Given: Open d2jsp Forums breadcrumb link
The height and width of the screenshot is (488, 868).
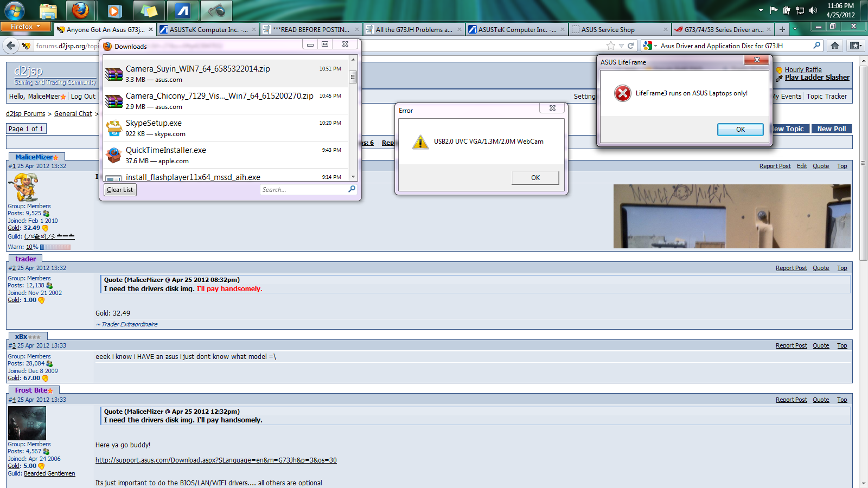Looking at the screenshot, I should pyautogui.click(x=25, y=114).
